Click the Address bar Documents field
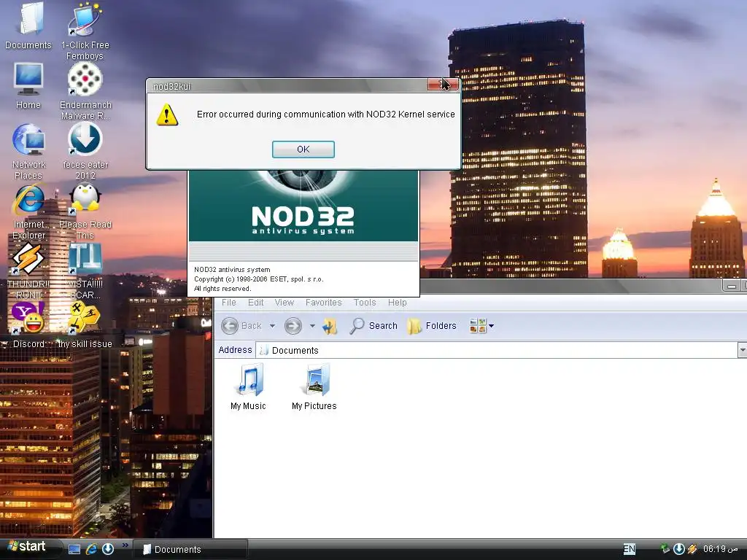747x560 pixels. point(496,350)
